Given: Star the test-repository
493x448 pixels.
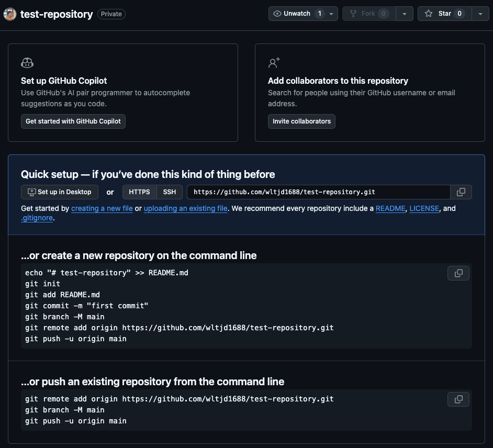Looking at the screenshot, I should point(445,14).
